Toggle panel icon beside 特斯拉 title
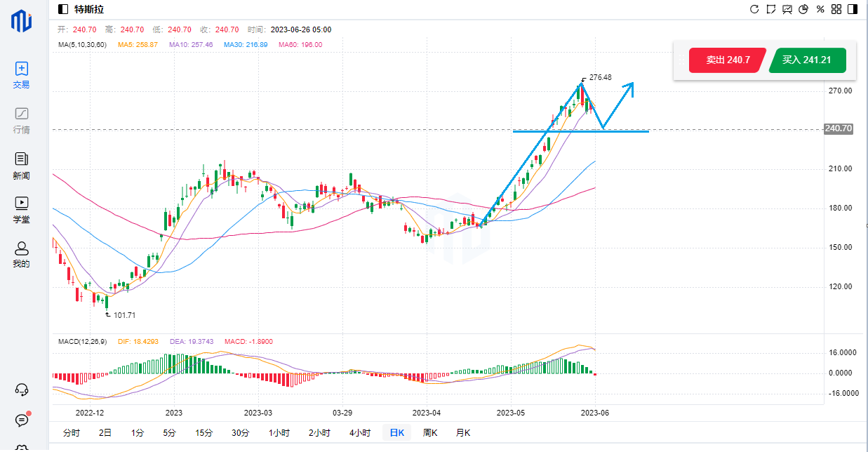868x452 pixels. click(x=63, y=9)
